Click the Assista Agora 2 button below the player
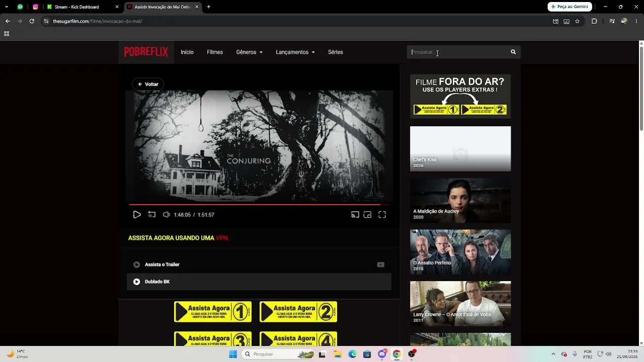This screenshot has width=644, height=362. tap(298, 312)
